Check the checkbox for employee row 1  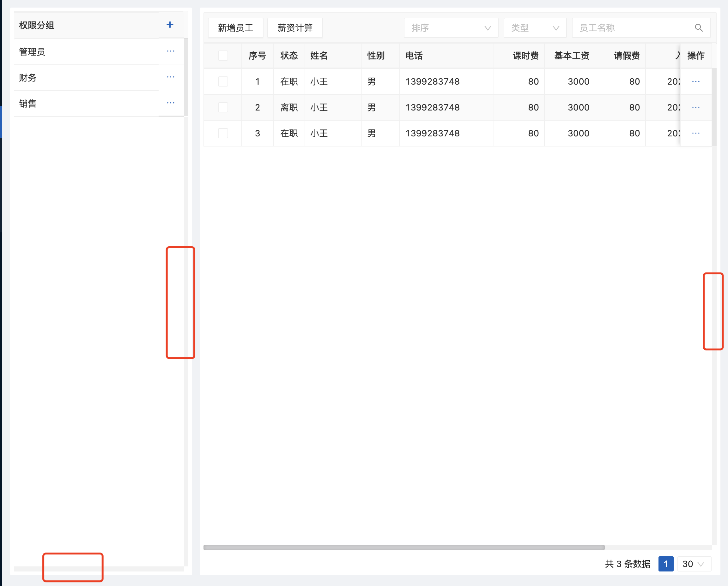point(223,81)
